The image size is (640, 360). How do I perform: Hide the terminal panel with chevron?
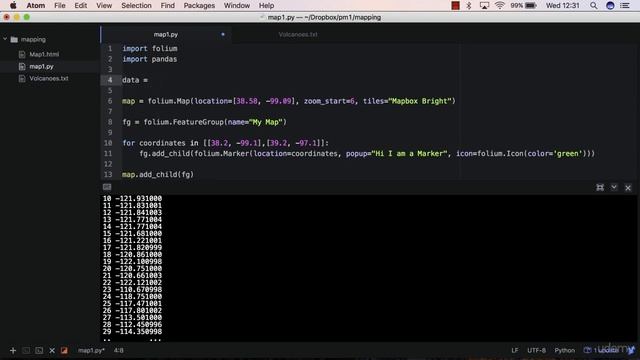pos(614,187)
